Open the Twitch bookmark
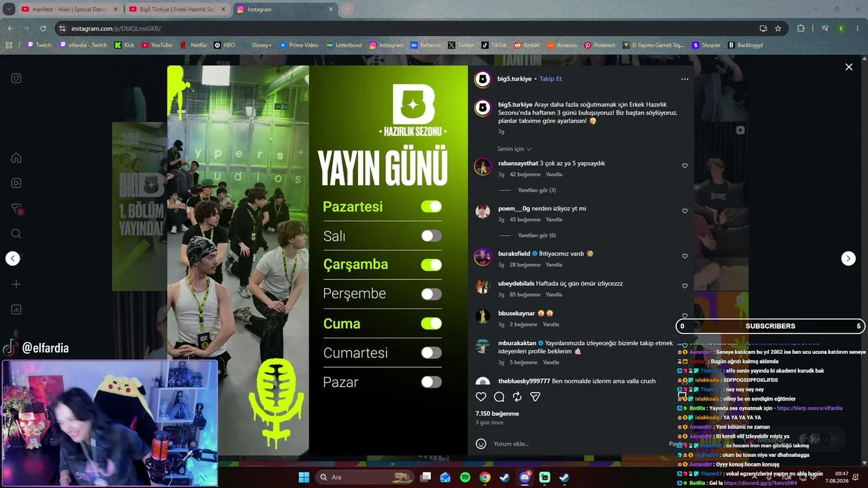 pos(39,45)
